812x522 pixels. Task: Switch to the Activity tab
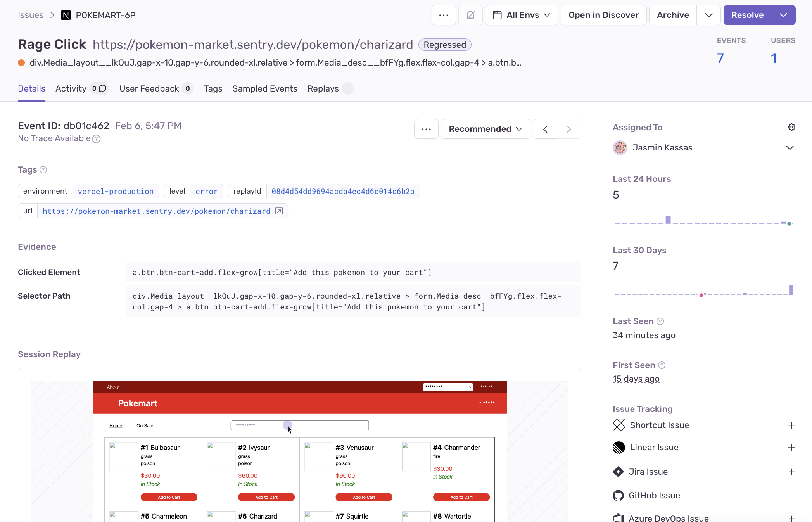[71, 89]
